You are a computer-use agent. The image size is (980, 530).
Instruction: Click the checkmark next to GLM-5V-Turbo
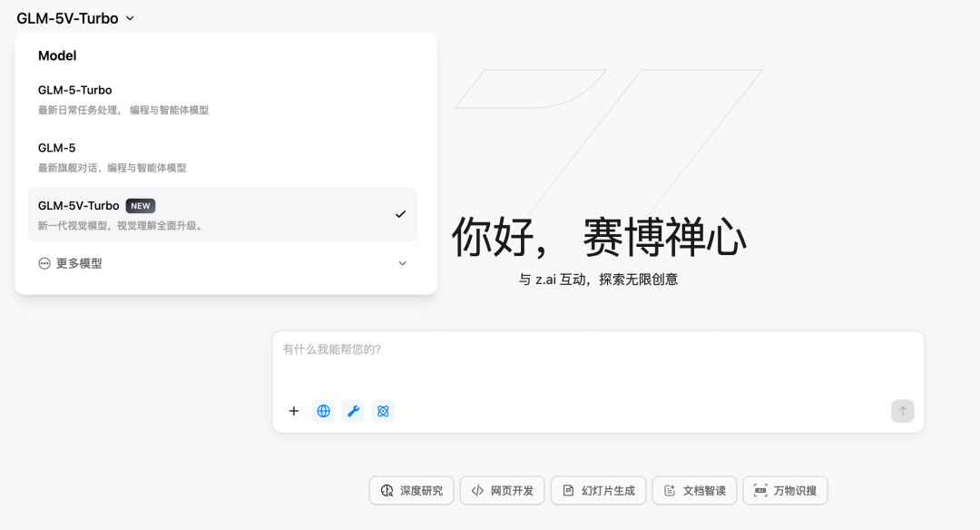click(400, 214)
